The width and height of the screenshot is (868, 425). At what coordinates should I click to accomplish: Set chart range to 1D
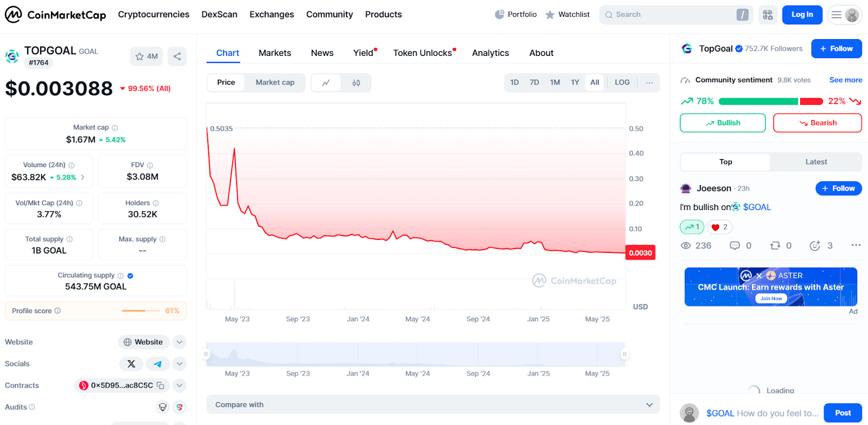pos(515,83)
